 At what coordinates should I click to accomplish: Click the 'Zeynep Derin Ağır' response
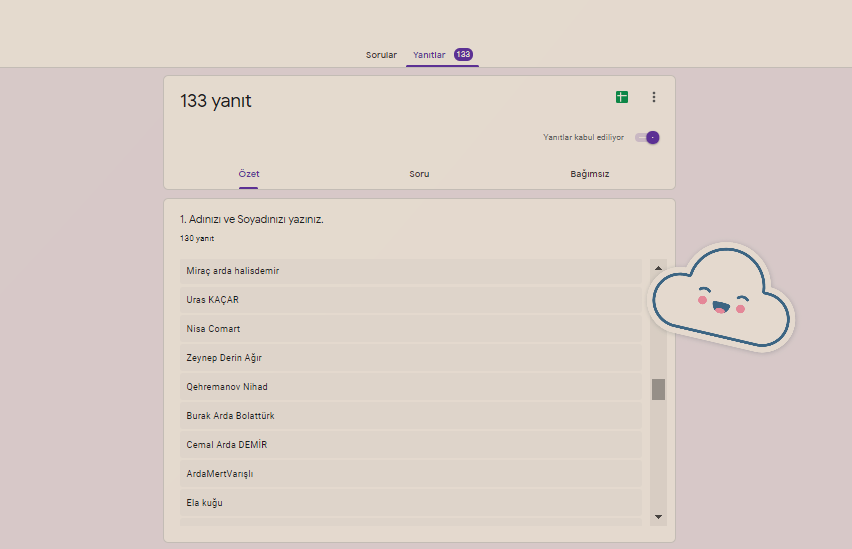[410, 358]
